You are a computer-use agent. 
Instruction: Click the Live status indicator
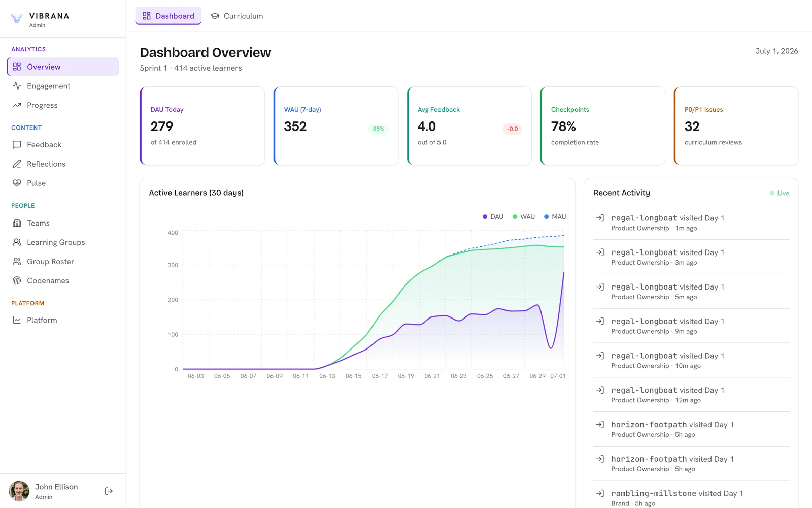point(780,193)
